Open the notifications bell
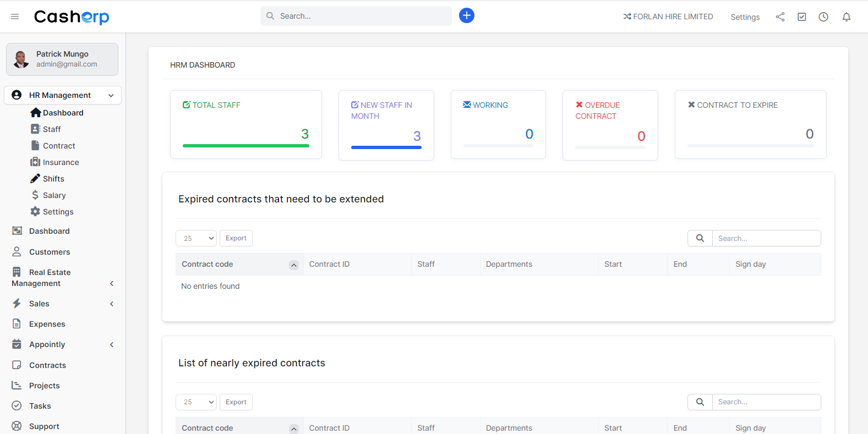868x434 pixels. (847, 17)
